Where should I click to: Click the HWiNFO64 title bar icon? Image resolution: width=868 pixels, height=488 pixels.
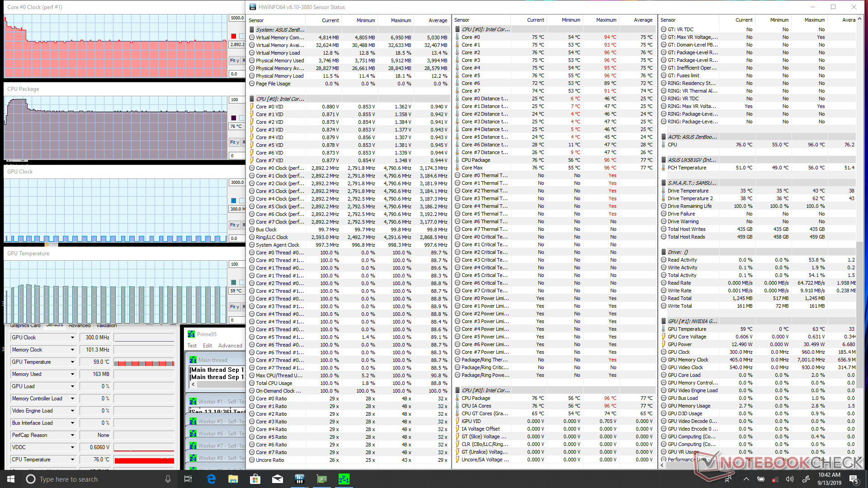(253, 7)
